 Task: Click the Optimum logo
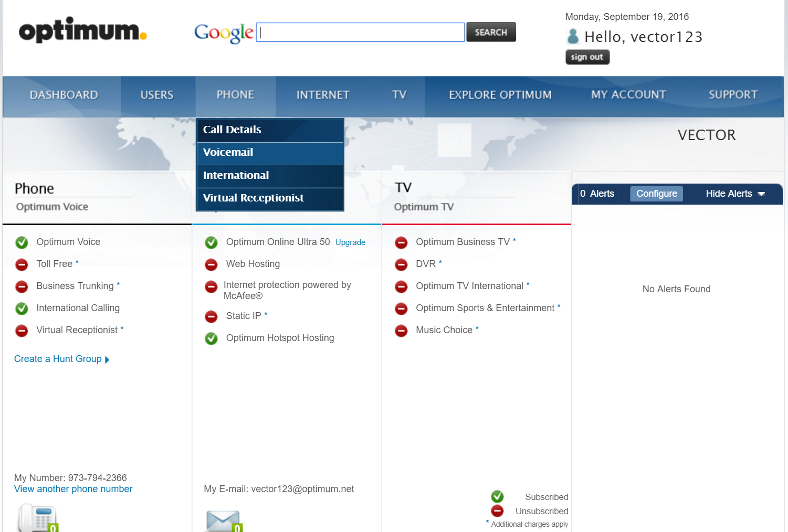click(83, 30)
